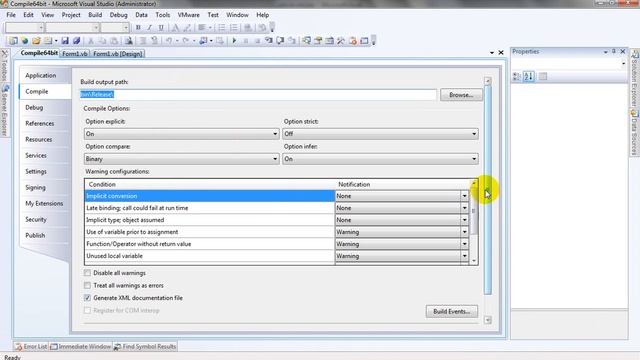Screen dimensions: 640x360
Task: Click the Copy toolbar icon
Action: pos(102,41)
